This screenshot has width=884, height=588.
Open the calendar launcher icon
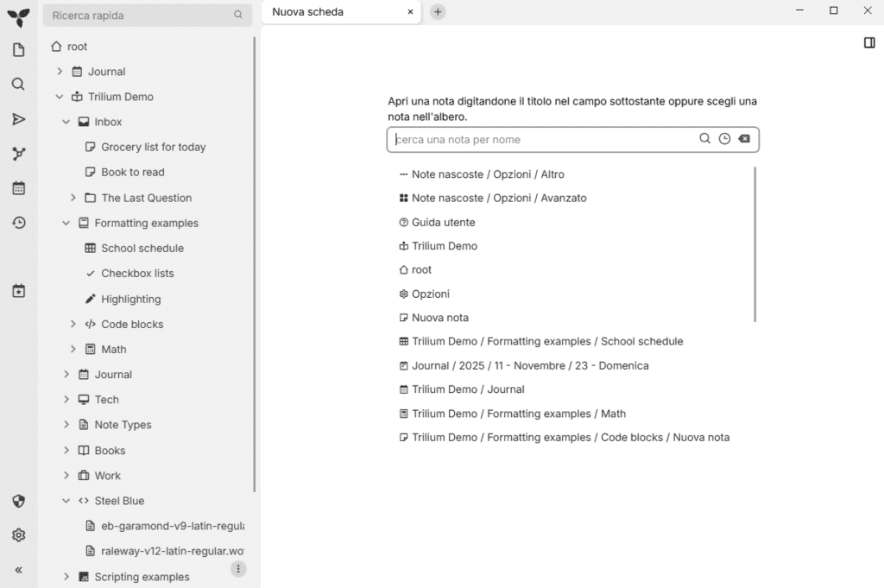tap(19, 188)
